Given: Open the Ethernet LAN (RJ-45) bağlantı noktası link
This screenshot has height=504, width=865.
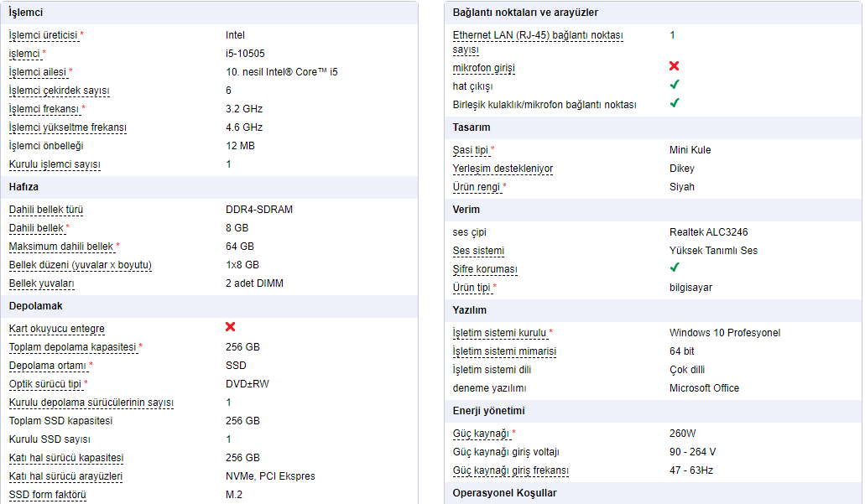Looking at the screenshot, I should (538, 43).
